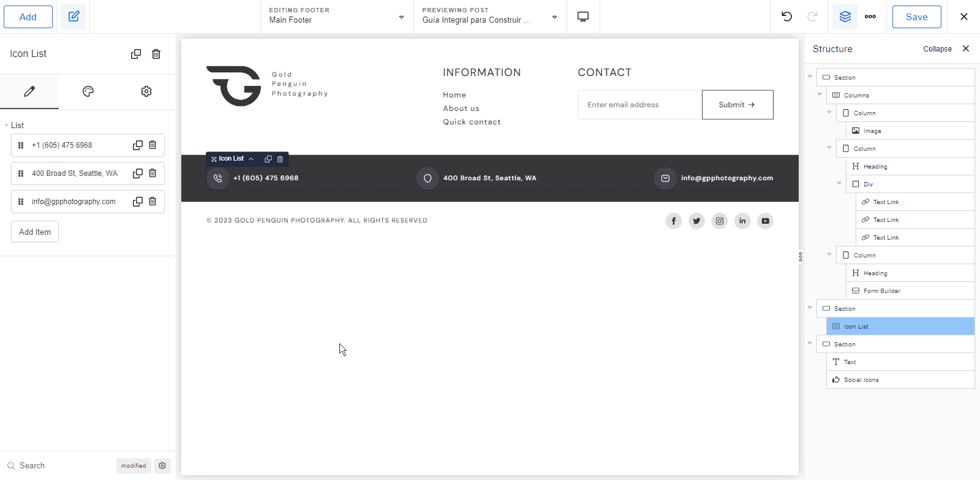980x480 pixels.
Task: Toggle the Structure layers panel icon
Action: pyautogui.click(x=845, y=17)
